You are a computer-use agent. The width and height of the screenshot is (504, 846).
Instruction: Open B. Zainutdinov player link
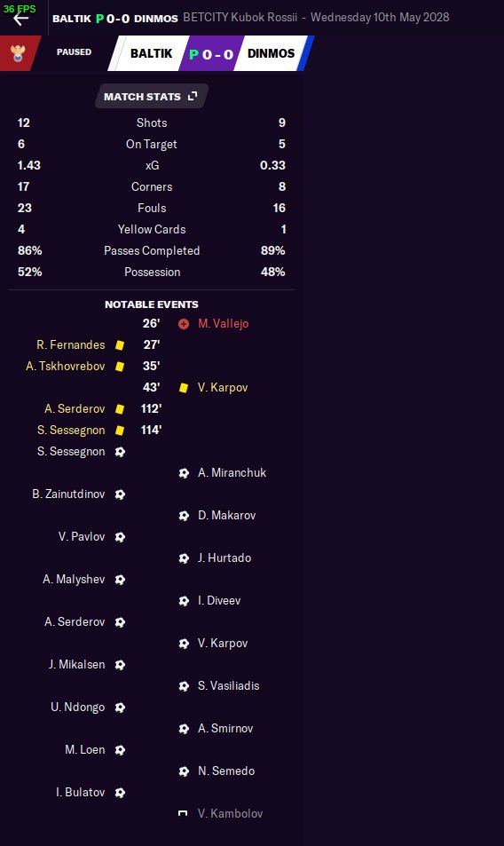pos(68,494)
